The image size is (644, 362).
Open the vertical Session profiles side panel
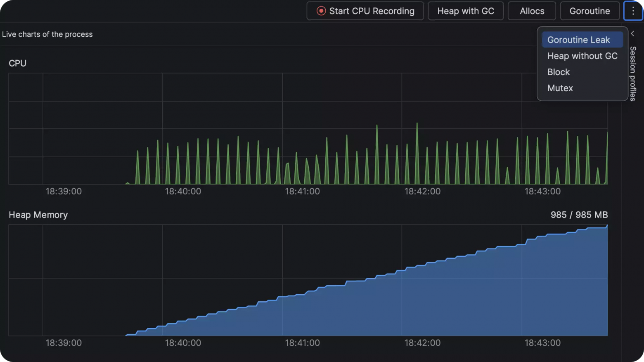tap(633, 73)
